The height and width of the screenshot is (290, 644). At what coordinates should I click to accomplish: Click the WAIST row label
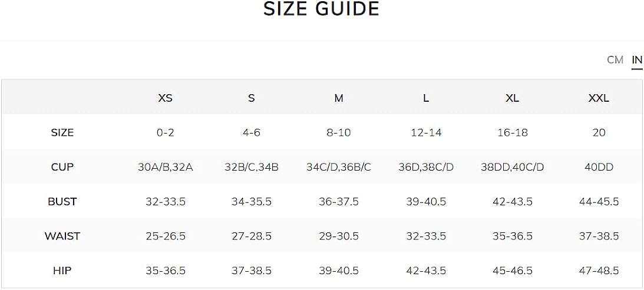point(62,236)
